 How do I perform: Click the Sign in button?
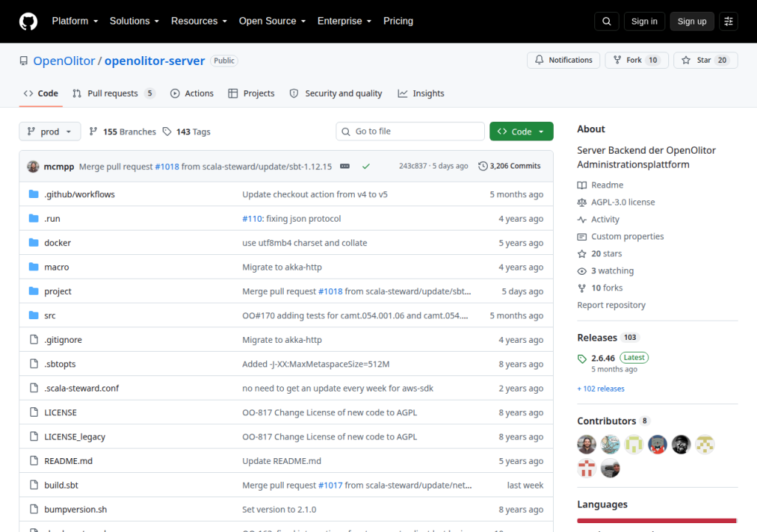click(644, 21)
